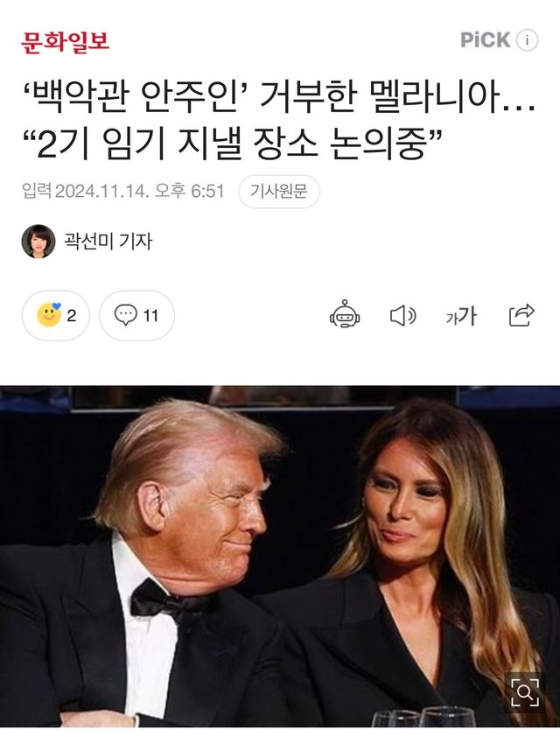Play article audio via speaker icon
The height and width of the screenshot is (751, 560).
click(403, 316)
